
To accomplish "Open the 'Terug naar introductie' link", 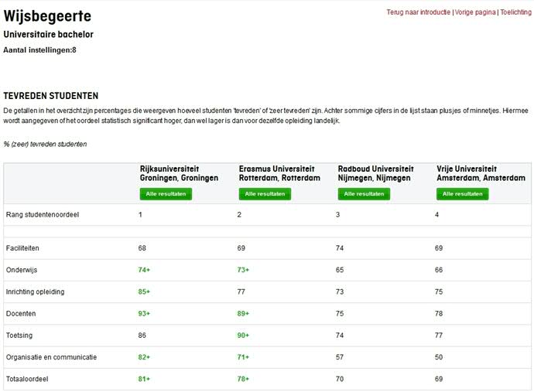I will coord(418,12).
